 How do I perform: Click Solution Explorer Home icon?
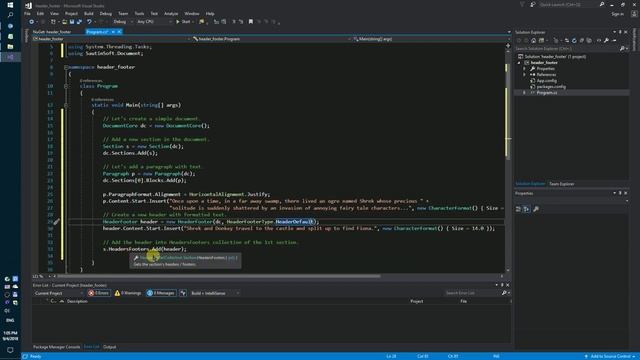click(533, 40)
